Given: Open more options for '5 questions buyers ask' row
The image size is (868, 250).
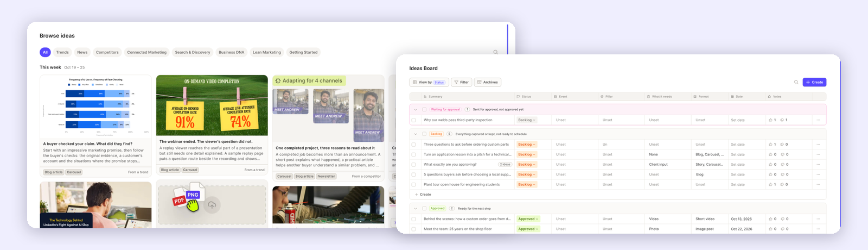Looking at the screenshot, I should [x=818, y=174].
